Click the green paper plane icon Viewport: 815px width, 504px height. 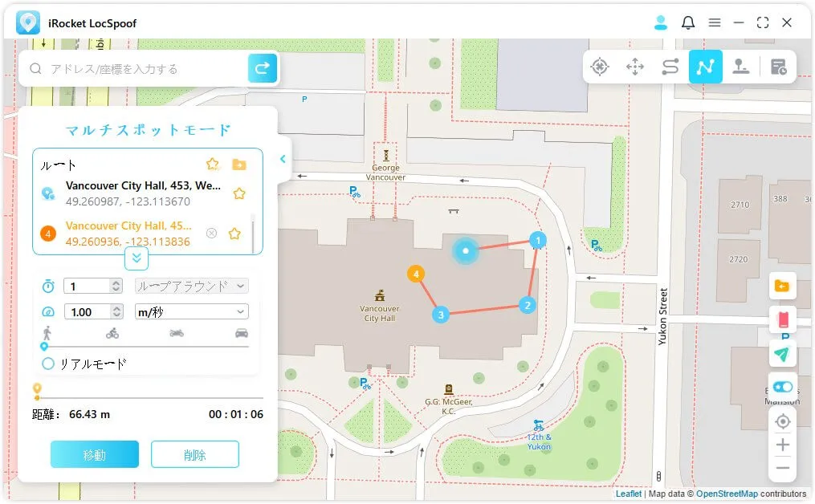[782, 354]
